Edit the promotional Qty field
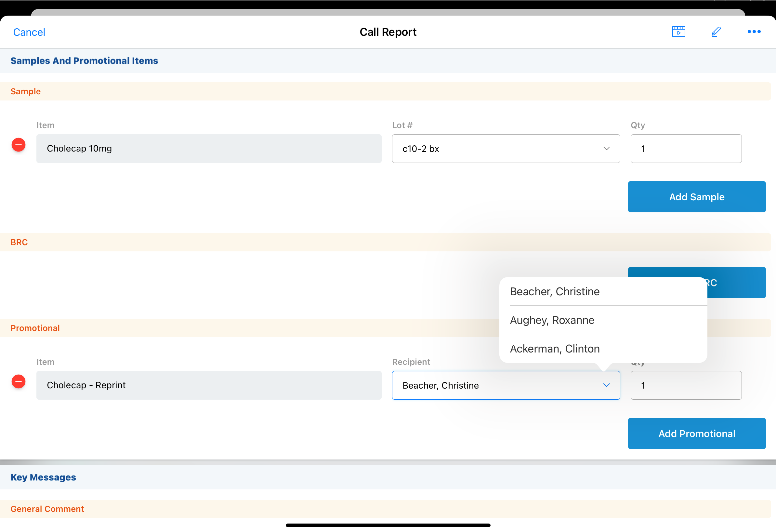 point(686,385)
